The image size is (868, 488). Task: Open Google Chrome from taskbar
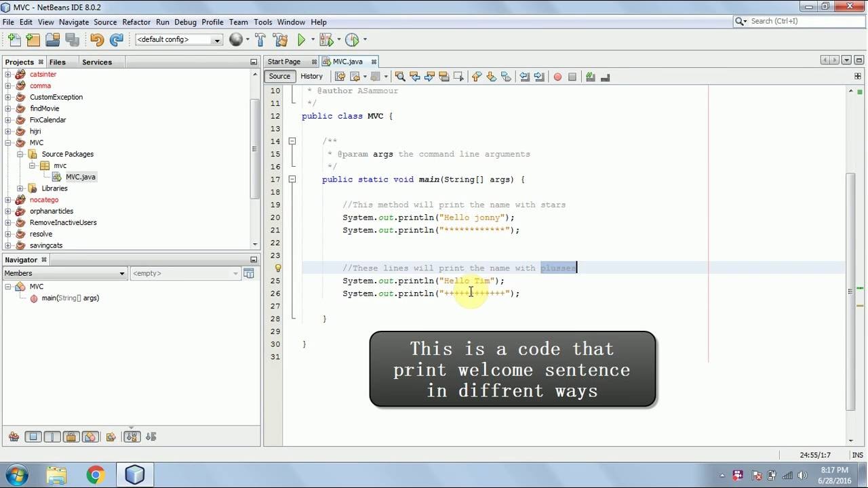click(x=96, y=475)
